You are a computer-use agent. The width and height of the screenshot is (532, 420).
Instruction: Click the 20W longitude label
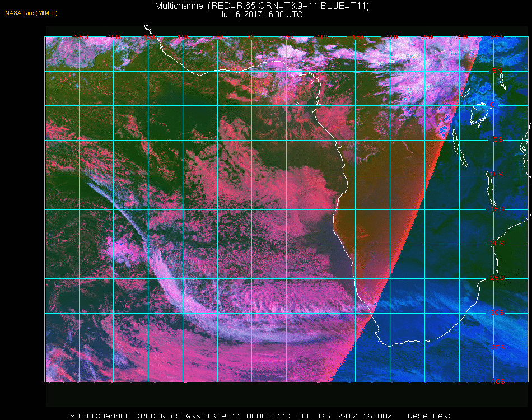pyautogui.click(x=116, y=37)
